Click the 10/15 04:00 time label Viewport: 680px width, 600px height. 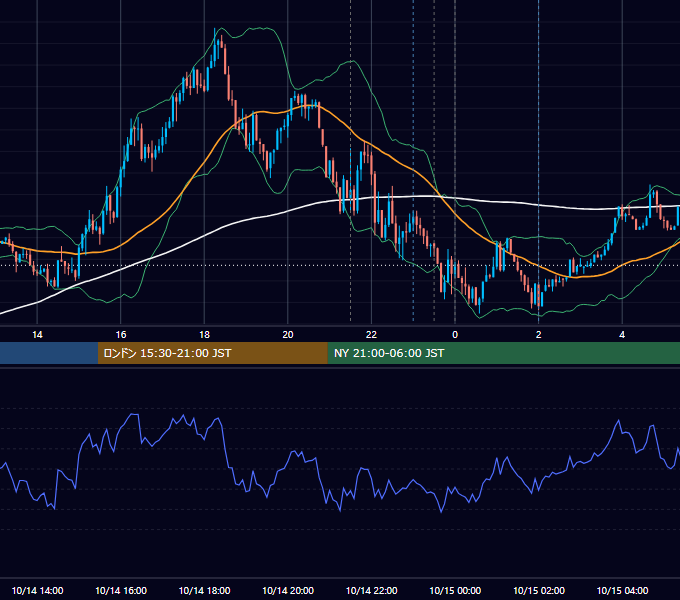pos(622,590)
